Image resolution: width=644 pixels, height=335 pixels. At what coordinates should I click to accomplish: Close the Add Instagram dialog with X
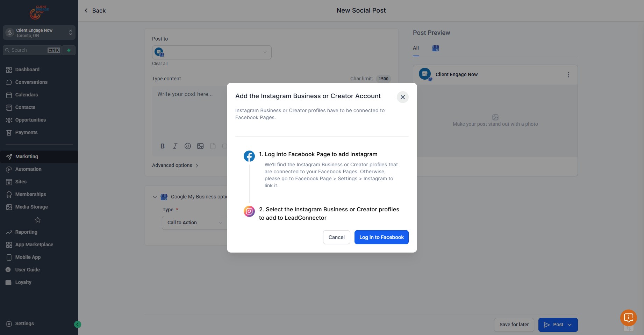pyautogui.click(x=403, y=97)
